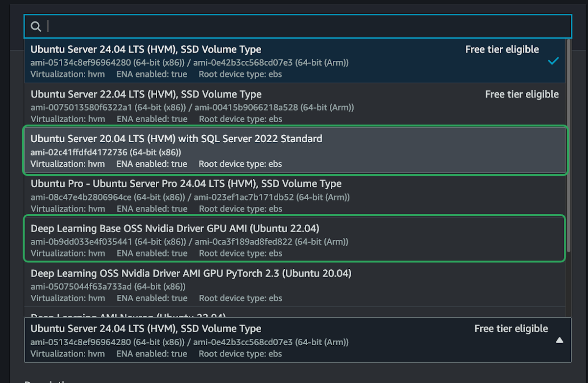Select Ubuntu Server 22.04 LTS (HVM) option
Viewport: 588px width, 383px height.
pyautogui.click(x=294, y=106)
